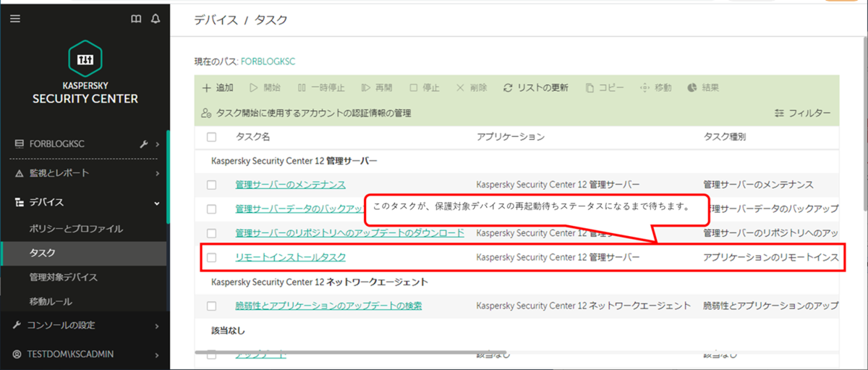Click the 開始 play button
The height and width of the screenshot is (370, 868).
(x=265, y=88)
